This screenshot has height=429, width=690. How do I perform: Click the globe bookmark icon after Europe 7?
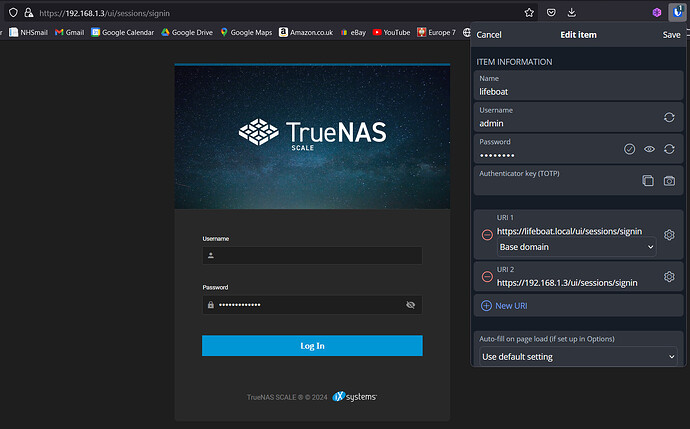tap(466, 32)
